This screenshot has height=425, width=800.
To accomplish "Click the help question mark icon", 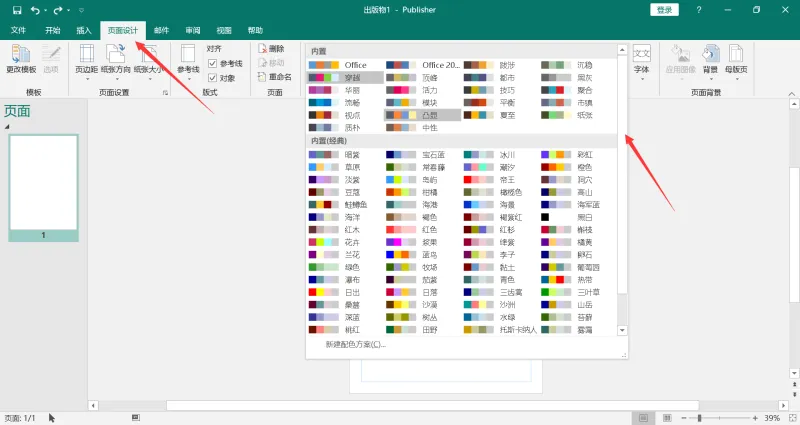I will coord(698,10).
